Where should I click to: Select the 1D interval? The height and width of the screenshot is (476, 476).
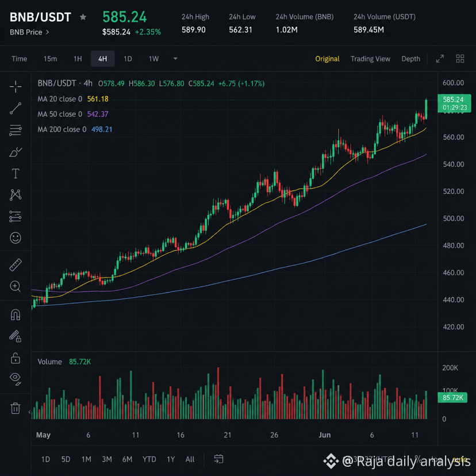[128, 59]
